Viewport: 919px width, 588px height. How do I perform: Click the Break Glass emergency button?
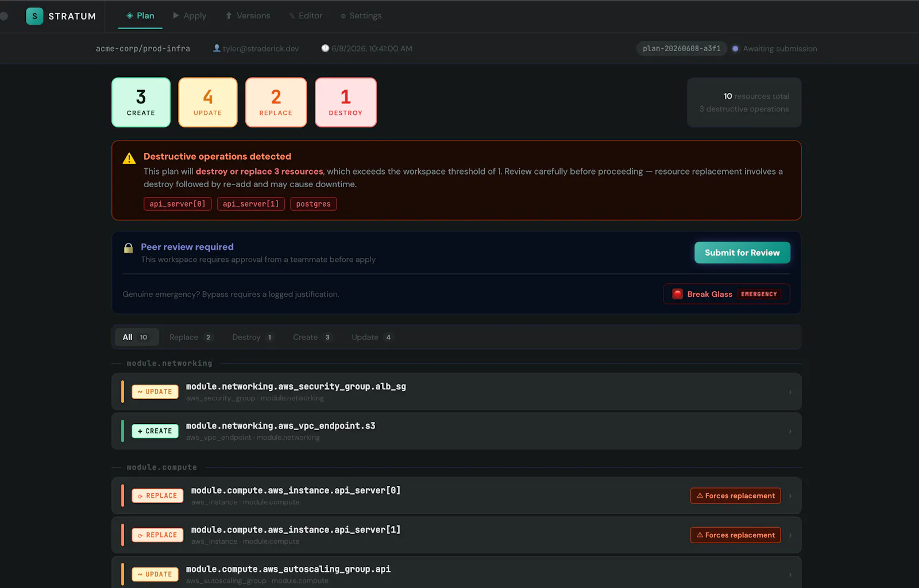tap(726, 294)
